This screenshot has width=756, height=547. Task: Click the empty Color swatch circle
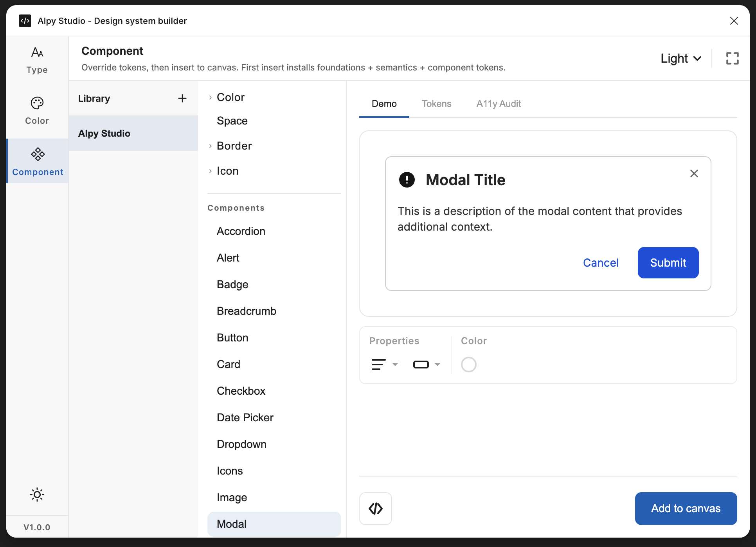[x=468, y=364]
